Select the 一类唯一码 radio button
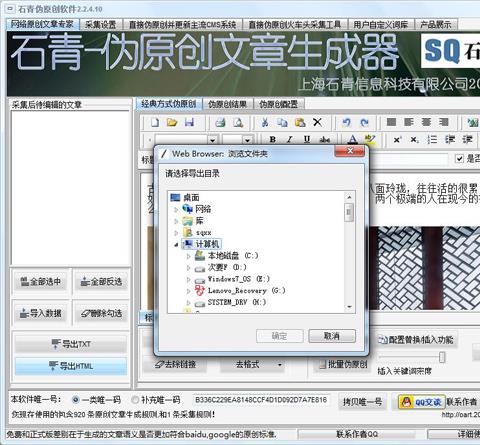 pos(76,399)
